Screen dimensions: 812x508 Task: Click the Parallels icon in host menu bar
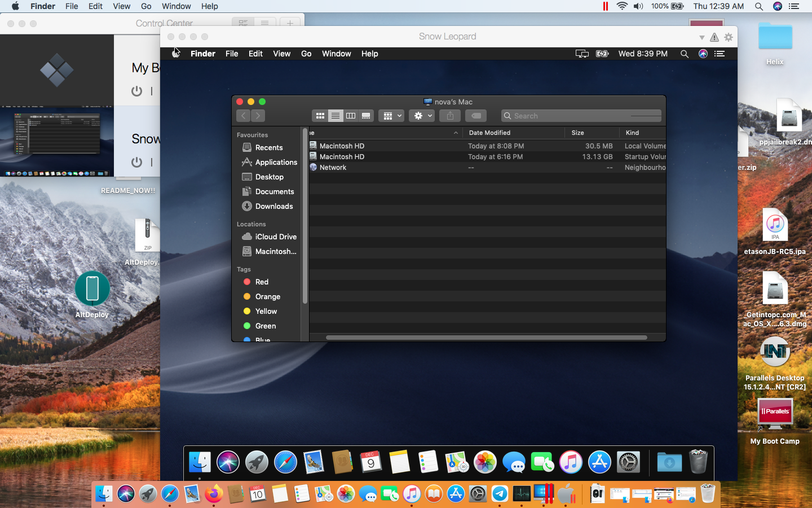tap(606, 6)
